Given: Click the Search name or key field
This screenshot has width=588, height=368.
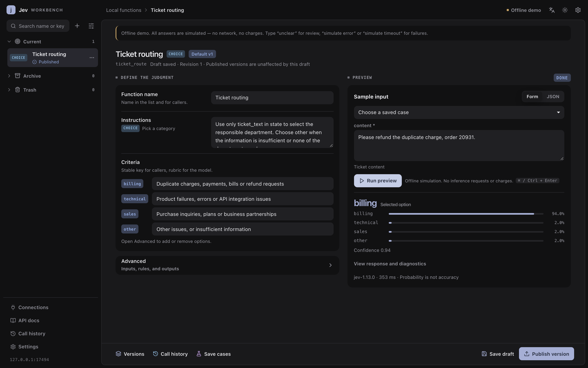Looking at the screenshot, I should (x=38, y=26).
